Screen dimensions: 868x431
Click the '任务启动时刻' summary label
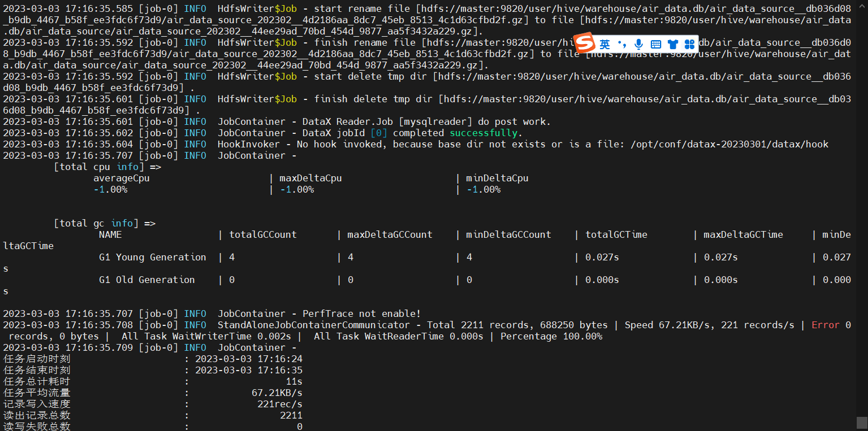click(37, 359)
